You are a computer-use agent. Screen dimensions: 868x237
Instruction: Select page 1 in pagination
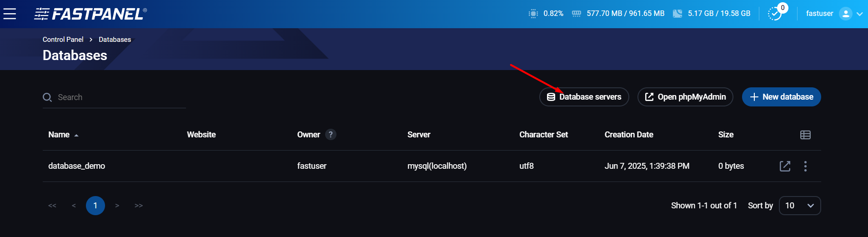[95, 206]
